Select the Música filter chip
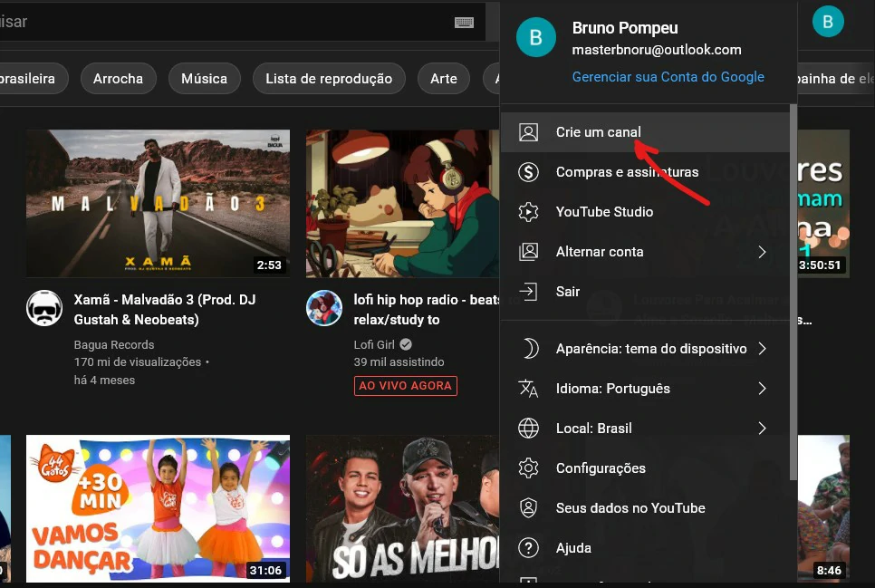Image resolution: width=875 pixels, height=588 pixels. (x=204, y=79)
